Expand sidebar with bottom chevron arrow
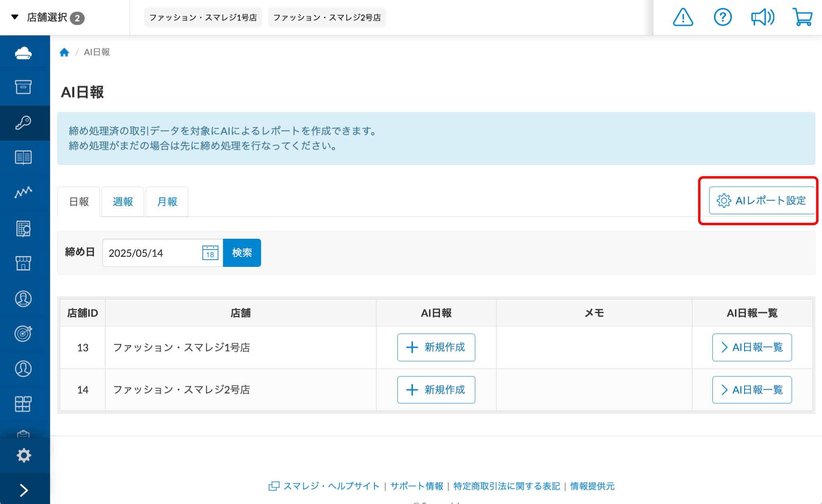The height and width of the screenshot is (504, 822). click(24, 490)
